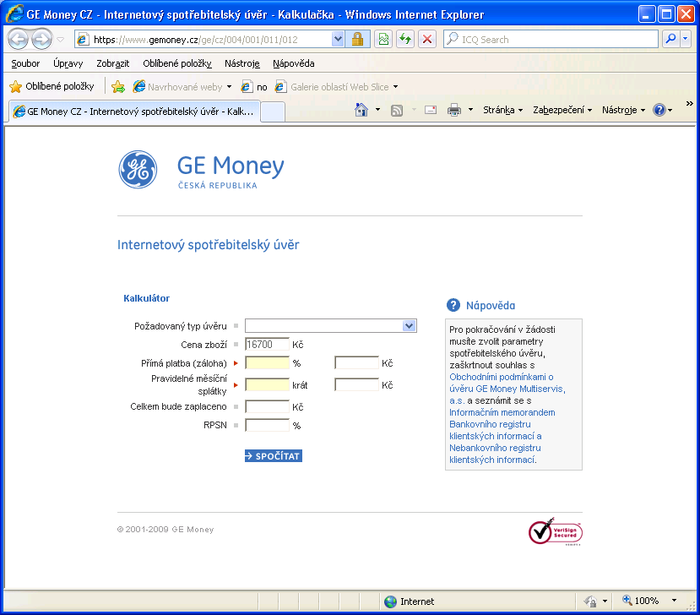
Task: Click the red Stop loading icon
Action: [427, 40]
